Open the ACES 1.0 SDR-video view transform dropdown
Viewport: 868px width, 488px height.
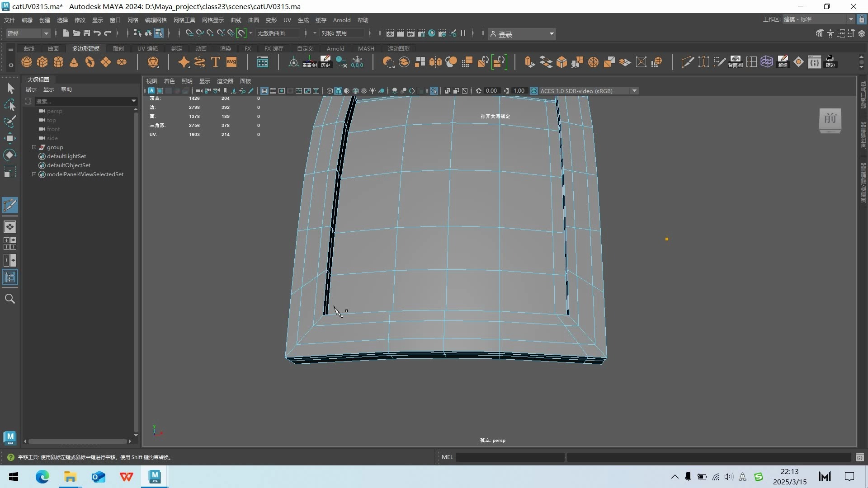point(589,91)
